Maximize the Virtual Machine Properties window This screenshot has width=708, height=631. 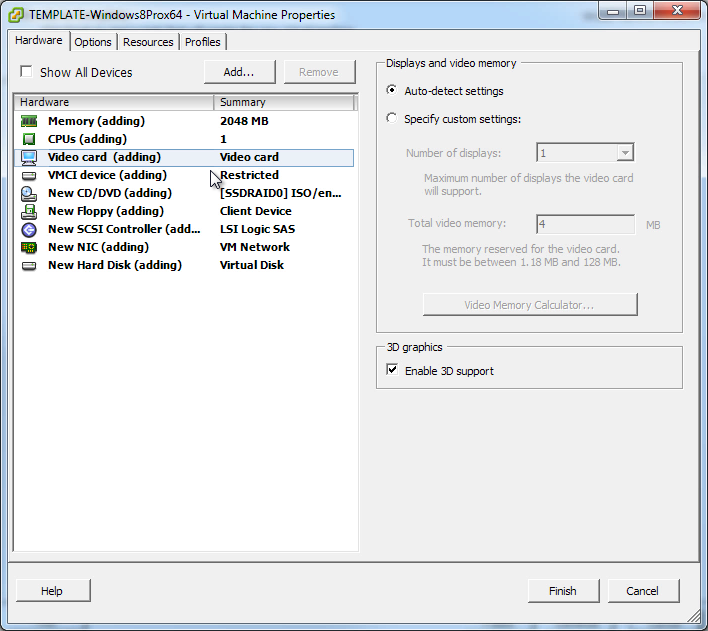[x=639, y=10]
